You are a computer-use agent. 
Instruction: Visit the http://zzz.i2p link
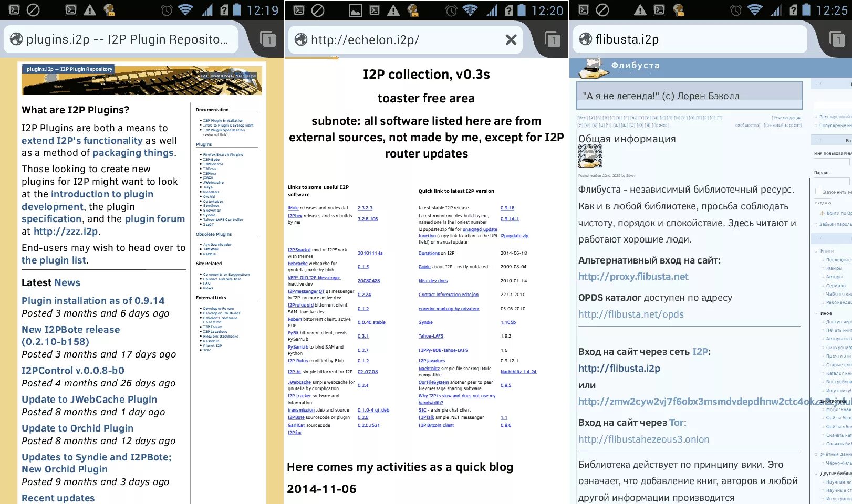[x=66, y=232]
